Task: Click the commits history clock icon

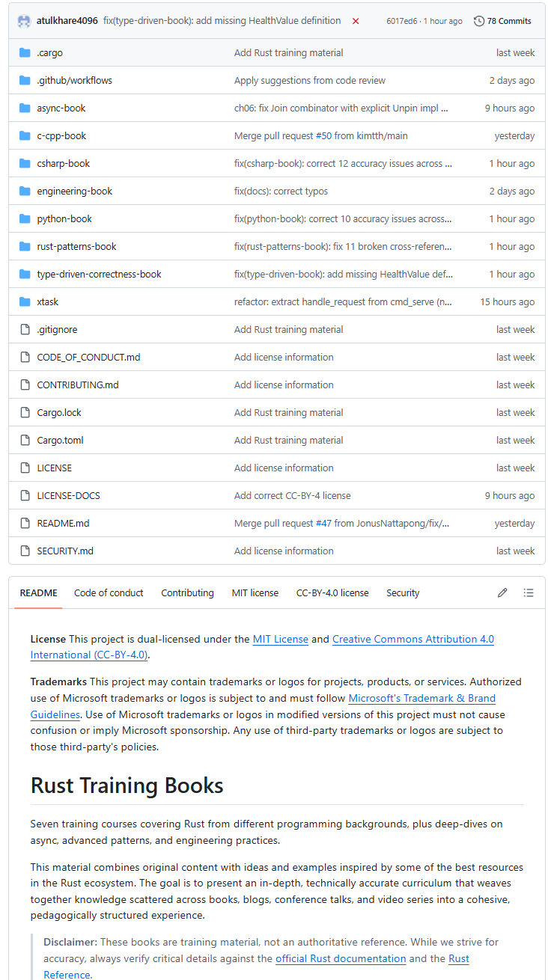Action: point(479,21)
